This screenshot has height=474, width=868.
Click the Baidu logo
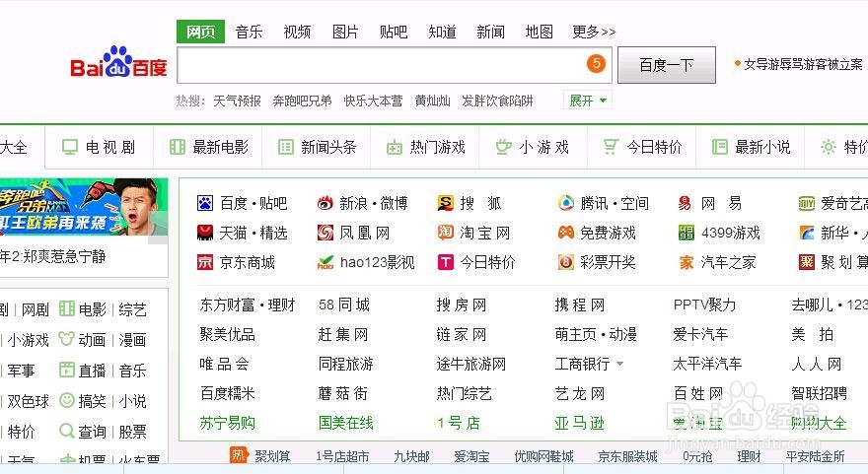[118, 62]
